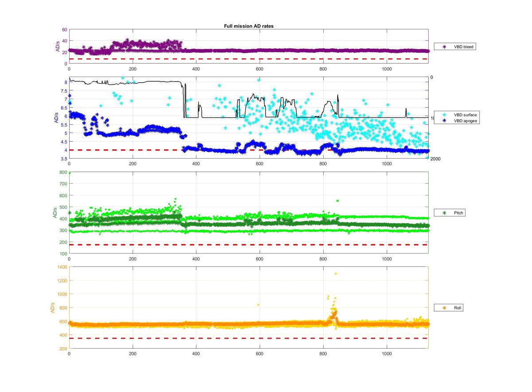This screenshot has height=392, width=532.
Task: Click the red dashed threshold in VBD bleed plot
Action: point(248,59)
